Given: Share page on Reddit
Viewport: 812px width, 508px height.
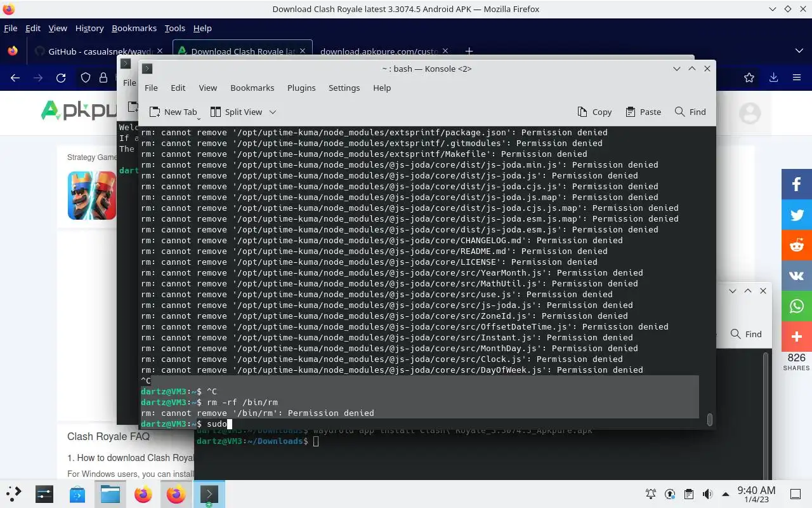Looking at the screenshot, I should coord(797,245).
